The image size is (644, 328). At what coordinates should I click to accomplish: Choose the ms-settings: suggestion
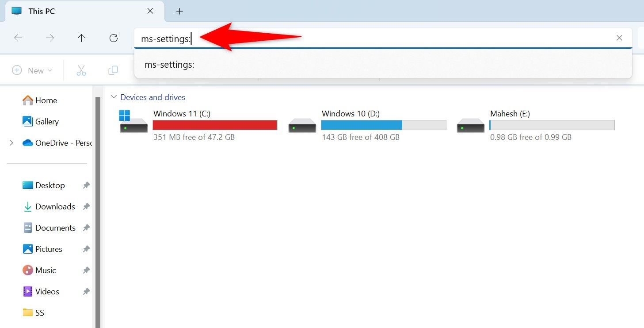(x=170, y=65)
